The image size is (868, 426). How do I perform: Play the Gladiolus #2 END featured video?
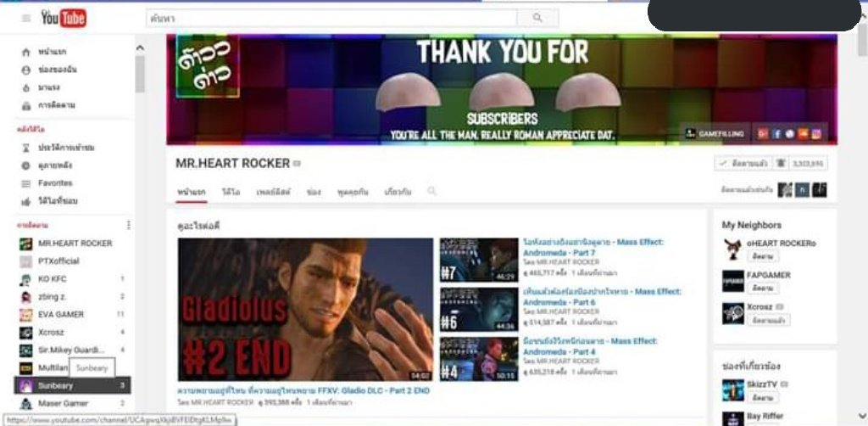pos(305,310)
